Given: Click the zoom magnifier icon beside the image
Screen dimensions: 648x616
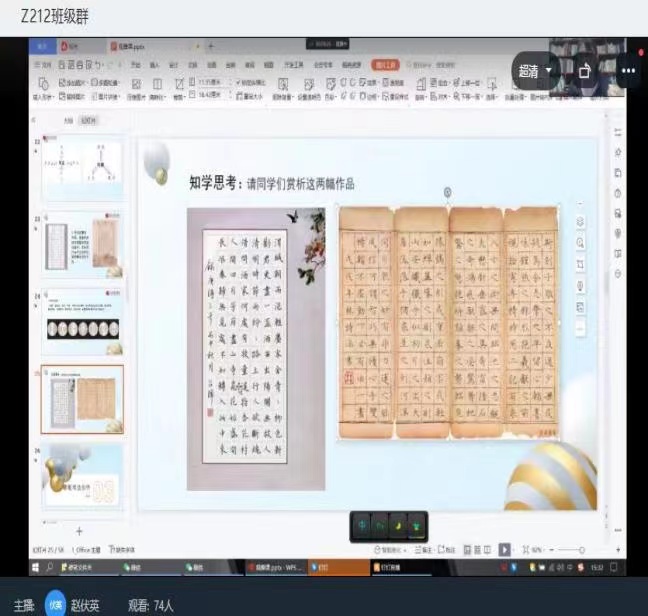Looking at the screenshot, I should click(x=581, y=242).
